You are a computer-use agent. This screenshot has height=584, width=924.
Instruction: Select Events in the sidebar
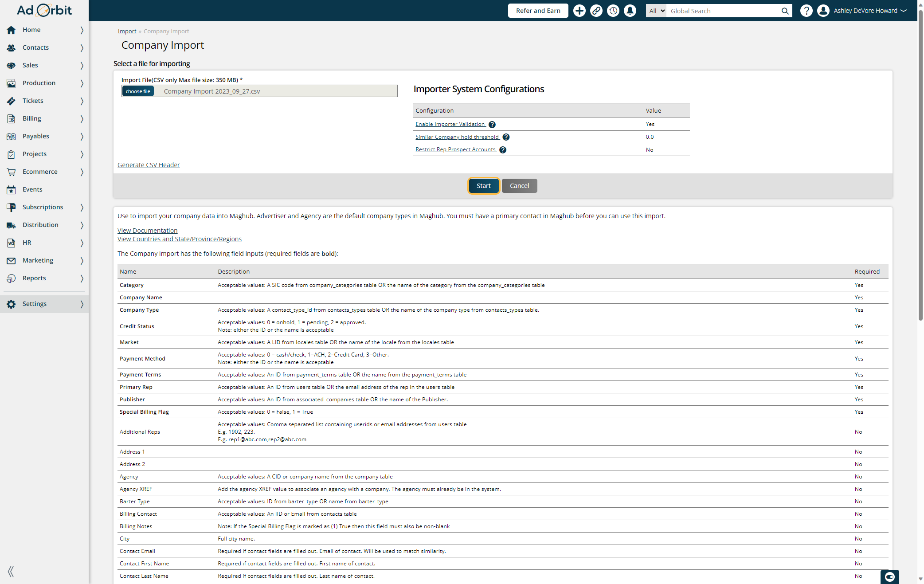32,189
